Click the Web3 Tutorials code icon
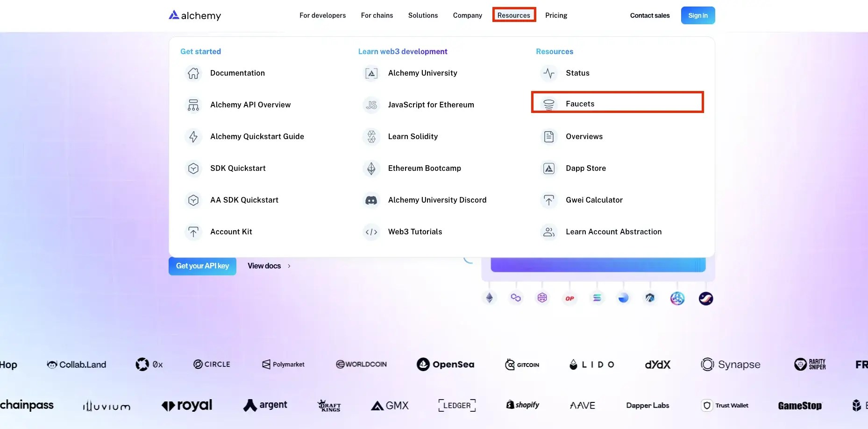 pyautogui.click(x=371, y=232)
